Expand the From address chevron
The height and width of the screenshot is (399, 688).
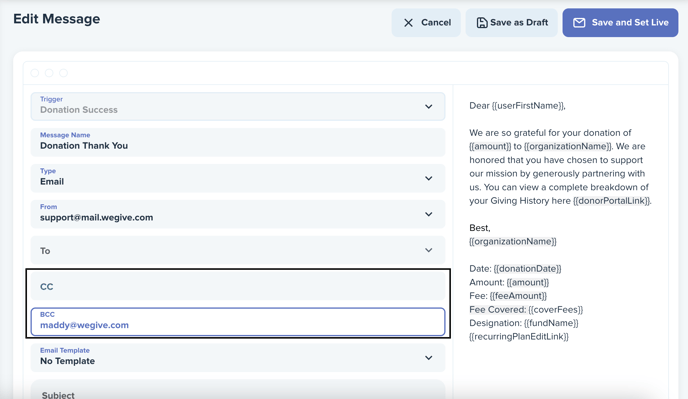click(x=429, y=214)
